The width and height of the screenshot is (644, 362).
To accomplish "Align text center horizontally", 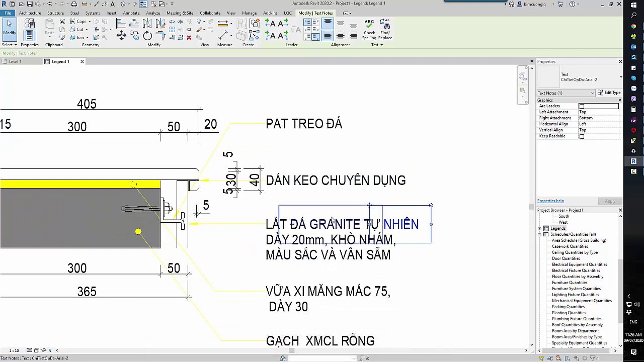I will point(341,35).
